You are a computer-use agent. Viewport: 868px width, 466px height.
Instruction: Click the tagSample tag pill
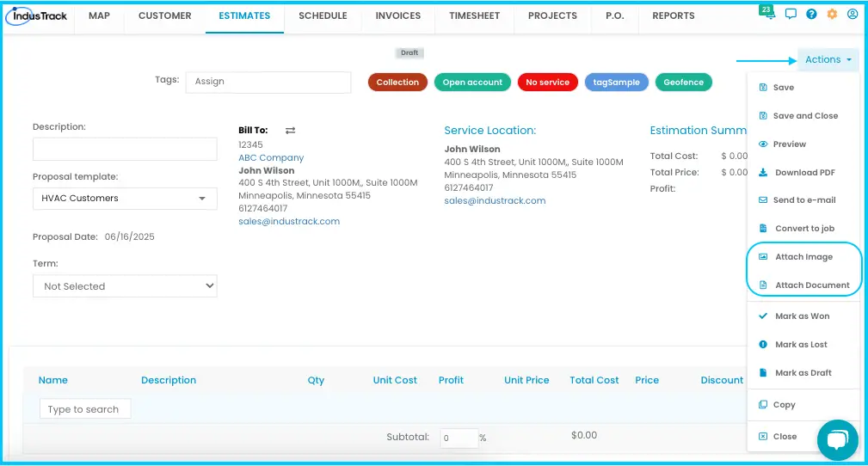tap(616, 82)
